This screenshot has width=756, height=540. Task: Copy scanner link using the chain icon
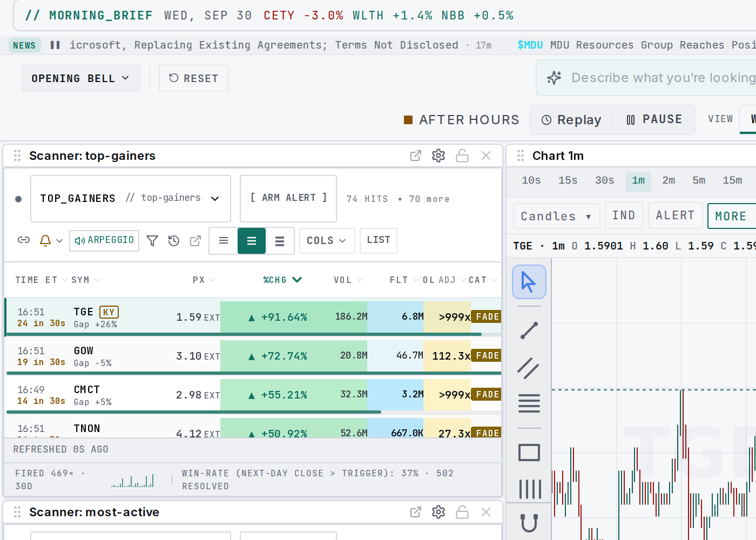tap(24, 240)
